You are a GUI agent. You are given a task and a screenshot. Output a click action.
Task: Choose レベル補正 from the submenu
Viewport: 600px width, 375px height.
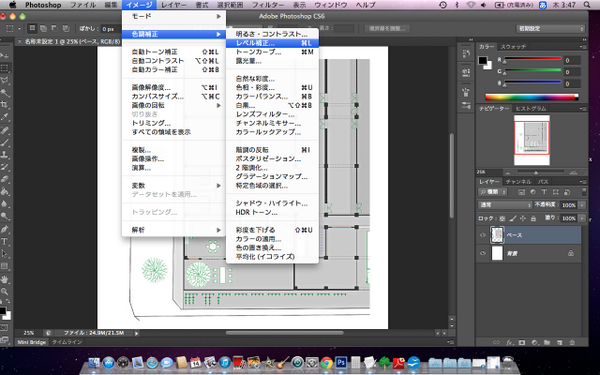point(272,43)
